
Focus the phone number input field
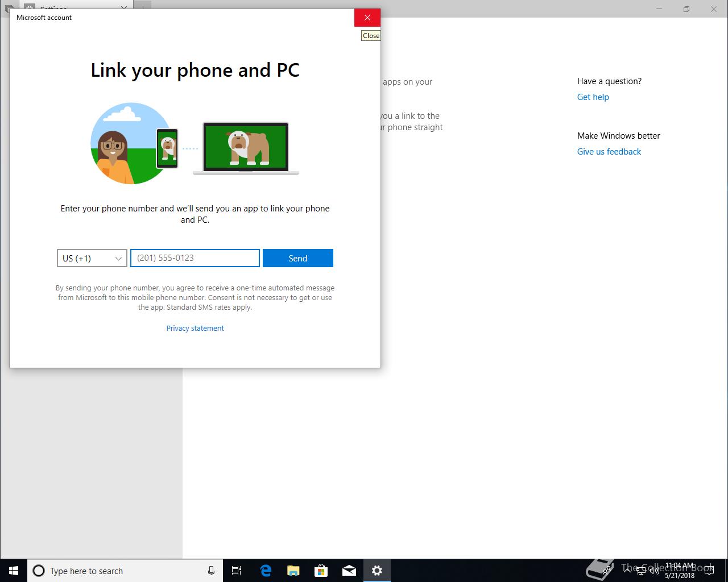coord(195,258)
